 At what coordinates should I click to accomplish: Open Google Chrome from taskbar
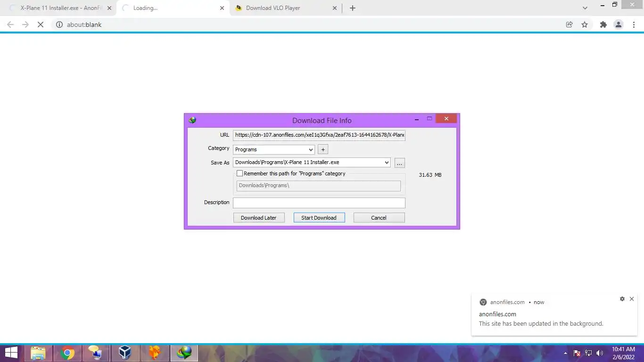[67, 353]
